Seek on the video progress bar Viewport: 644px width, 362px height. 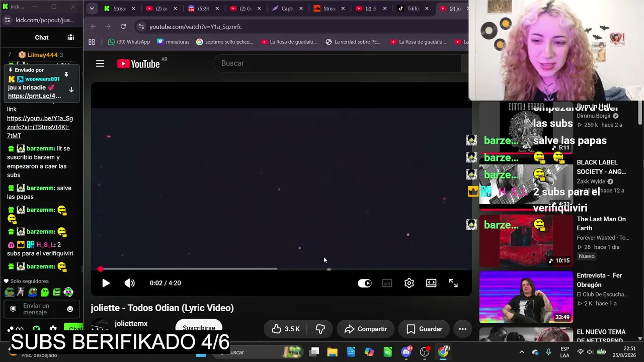point(282,269)
